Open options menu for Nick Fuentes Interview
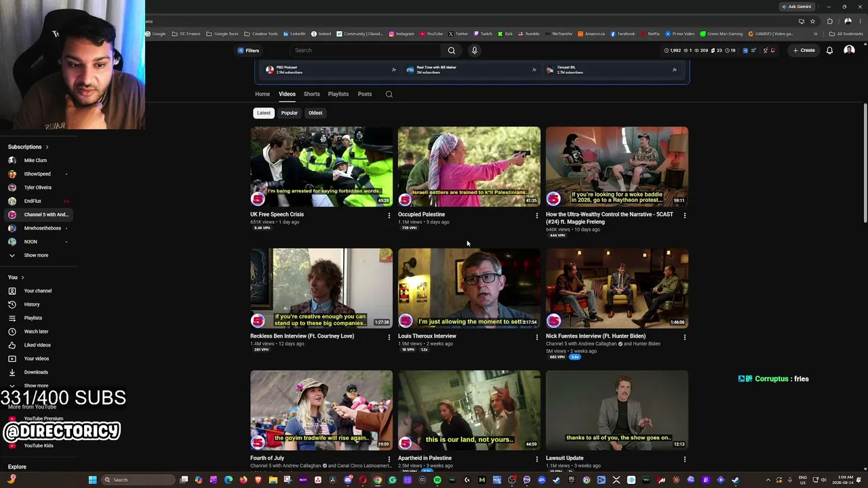This screenshot has width=868, height=488. click(x=685, y=337)
